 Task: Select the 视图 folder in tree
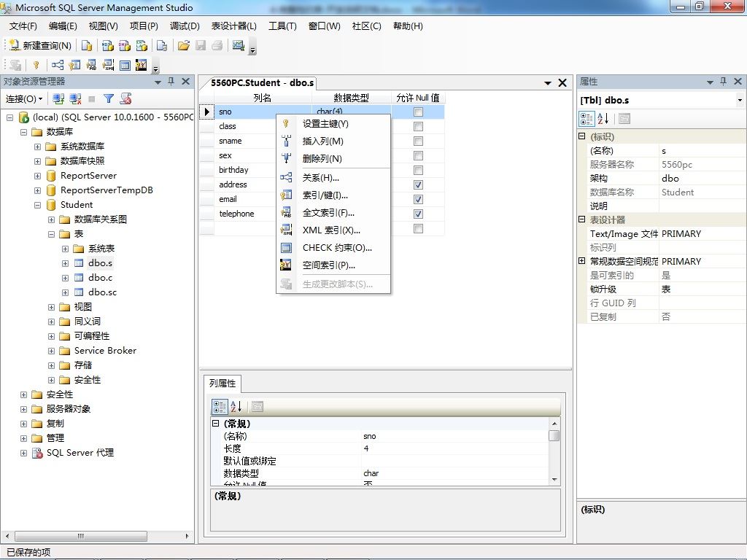click(83, 307)
